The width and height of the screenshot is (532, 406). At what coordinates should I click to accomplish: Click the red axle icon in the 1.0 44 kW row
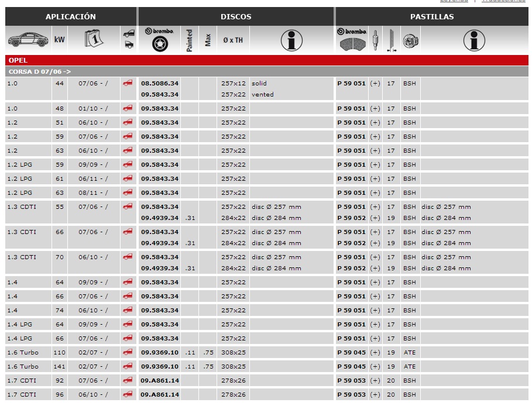(x=128, y=84)
